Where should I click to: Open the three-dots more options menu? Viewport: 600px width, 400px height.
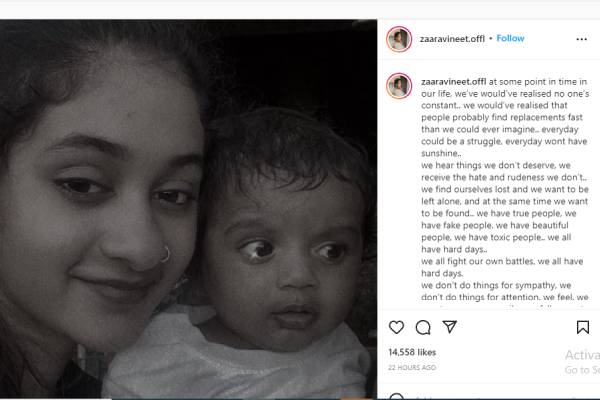[581, 39]
